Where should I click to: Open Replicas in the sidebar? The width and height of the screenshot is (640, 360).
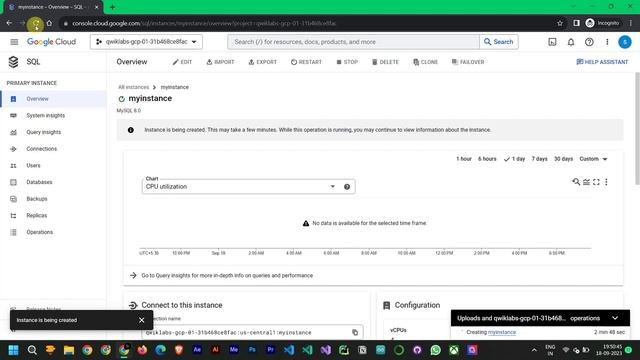point(53,216)
